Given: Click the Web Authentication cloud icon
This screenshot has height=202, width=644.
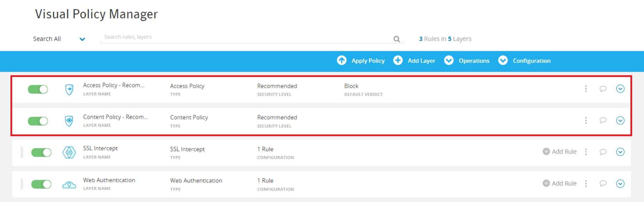Looking at the screenshot, I should (x=69, y=184).
